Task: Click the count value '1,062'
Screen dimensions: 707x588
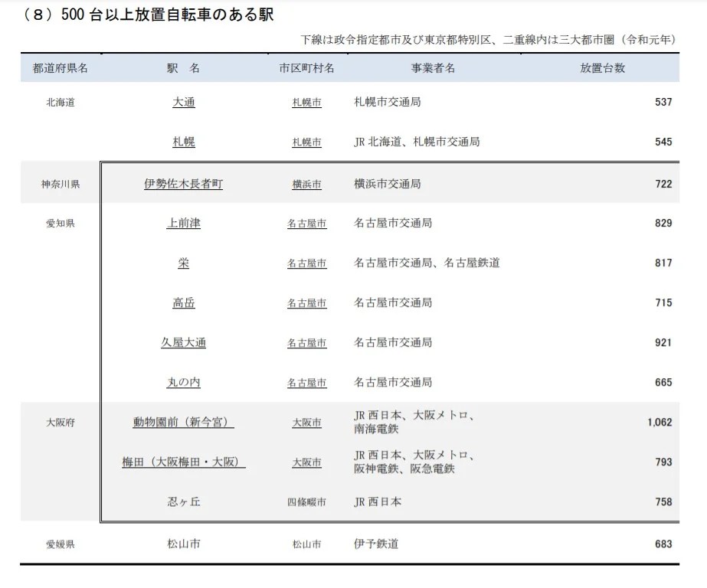Action: coord(660,422)
